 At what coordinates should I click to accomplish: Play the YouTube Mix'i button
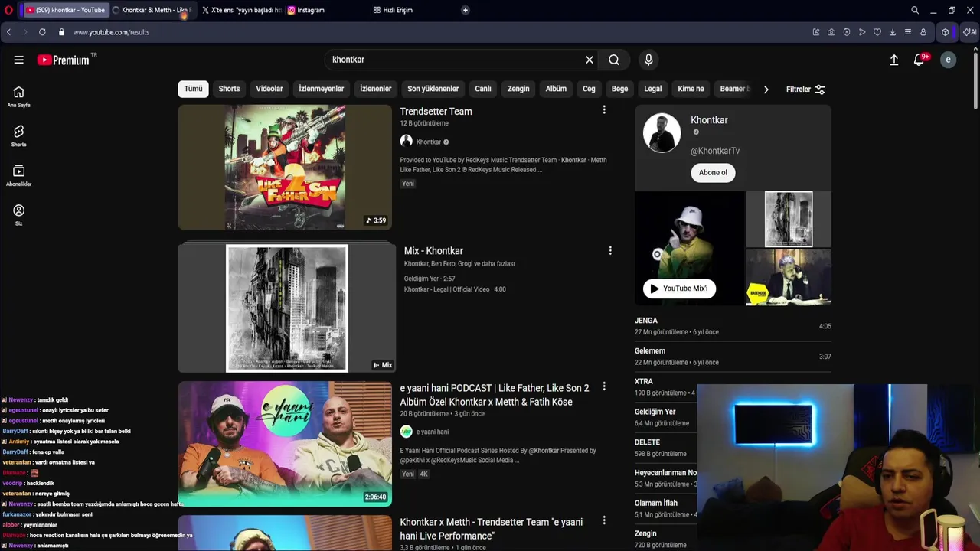pyautogui.click(x=679, y=289)
